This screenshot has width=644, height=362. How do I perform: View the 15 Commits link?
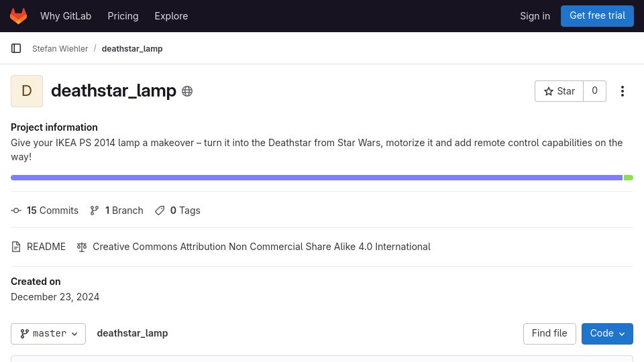coord(45,210)
